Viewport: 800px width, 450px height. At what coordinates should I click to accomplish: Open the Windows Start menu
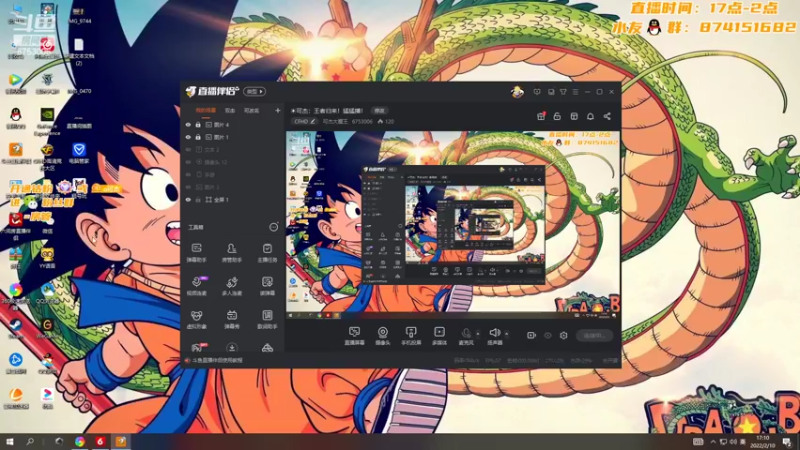point(10,441)
